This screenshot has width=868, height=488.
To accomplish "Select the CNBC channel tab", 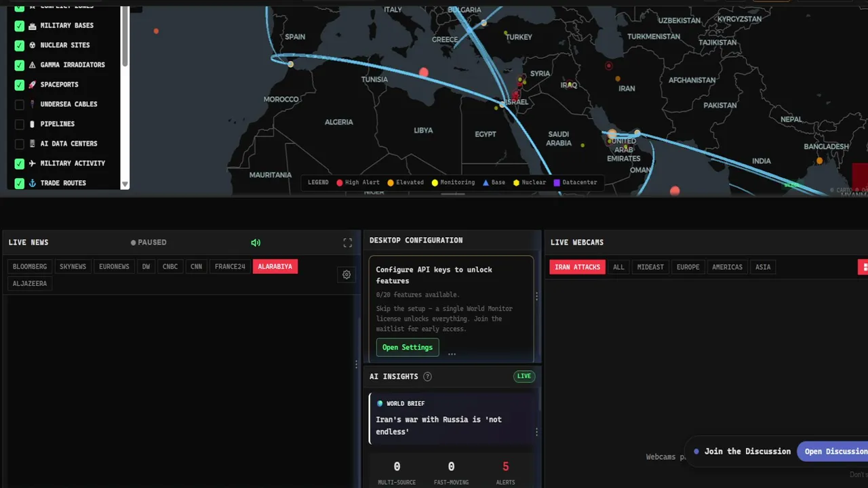I will [x=170, y=266].
